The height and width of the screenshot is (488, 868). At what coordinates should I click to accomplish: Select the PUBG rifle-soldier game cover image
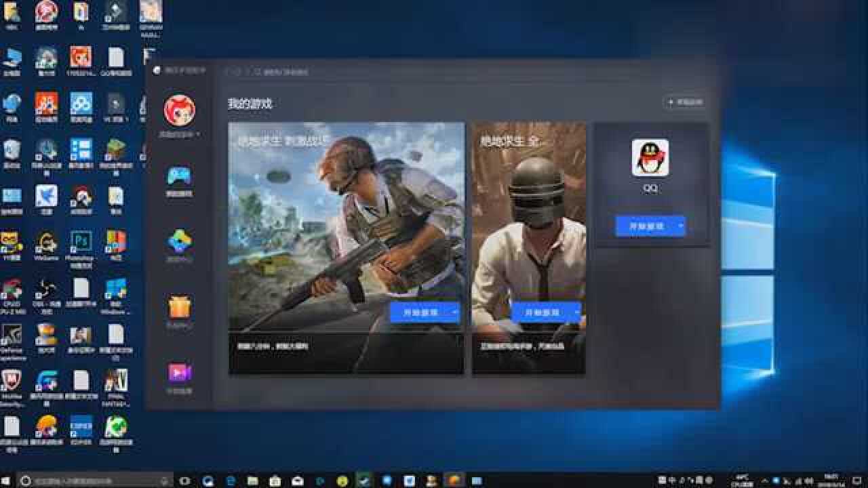pyautogui.click(x=347, y=227)
